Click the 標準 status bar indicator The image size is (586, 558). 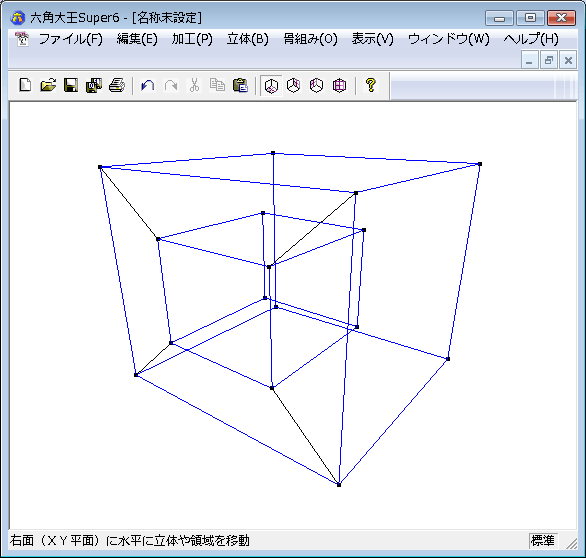pos(543,540)
